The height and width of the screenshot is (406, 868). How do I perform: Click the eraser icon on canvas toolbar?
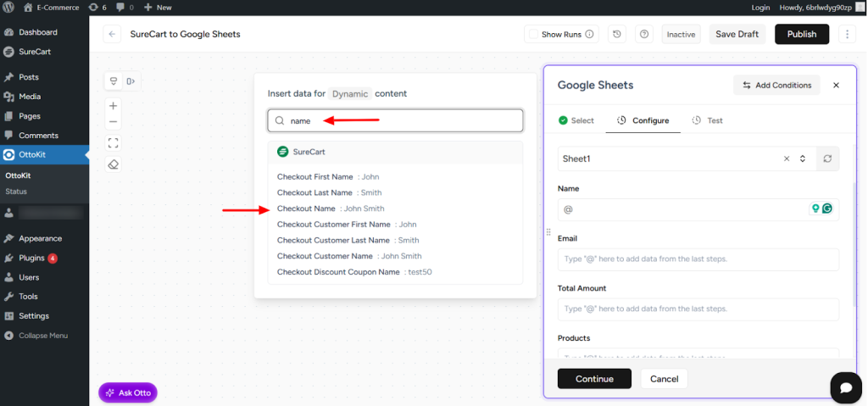click(x=114, y=164)
